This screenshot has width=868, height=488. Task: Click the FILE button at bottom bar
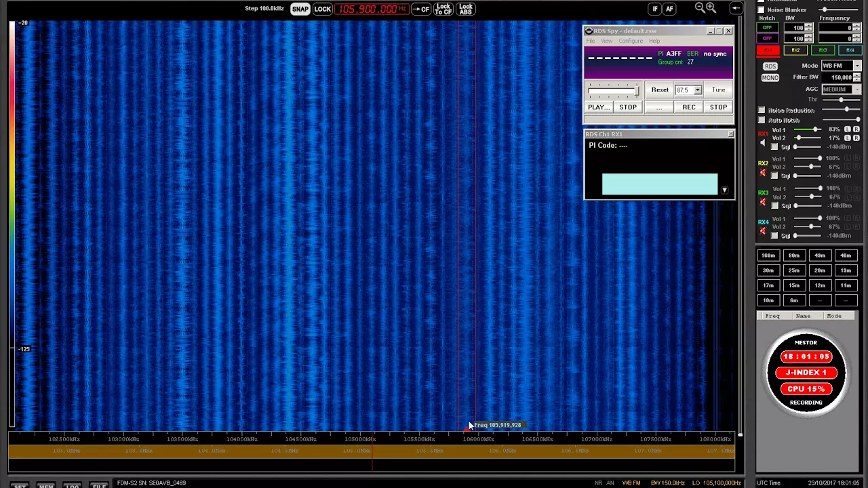coord(99,485)
